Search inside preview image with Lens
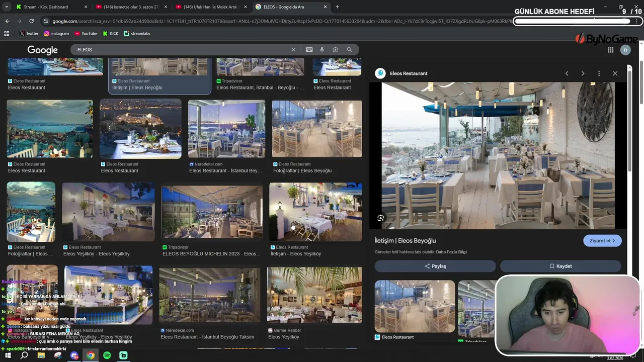Viewport: 644px width, 362px height. click(380, 218)
